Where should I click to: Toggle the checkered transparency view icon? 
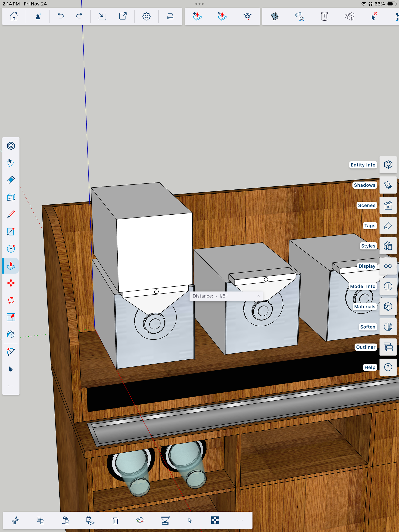pos(215,520)
